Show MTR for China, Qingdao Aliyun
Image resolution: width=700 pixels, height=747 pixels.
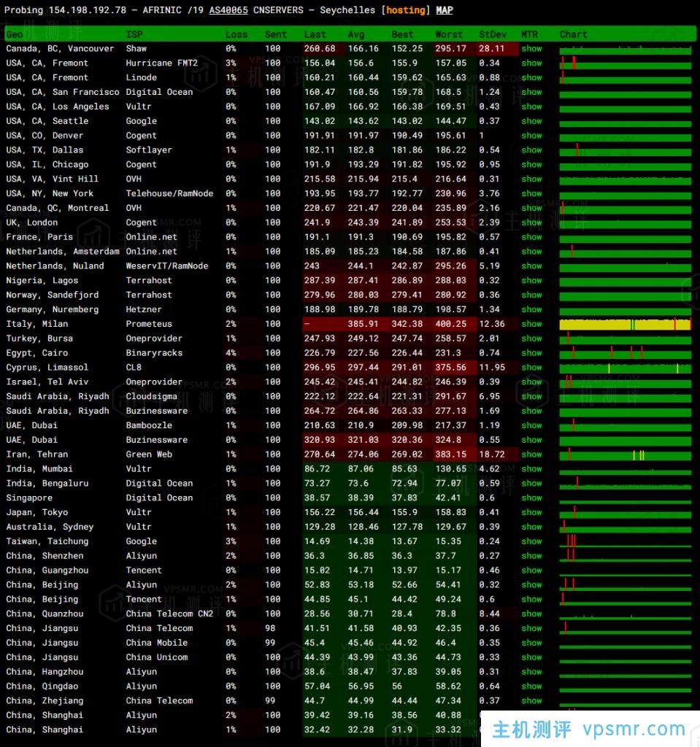pos(531,686)
